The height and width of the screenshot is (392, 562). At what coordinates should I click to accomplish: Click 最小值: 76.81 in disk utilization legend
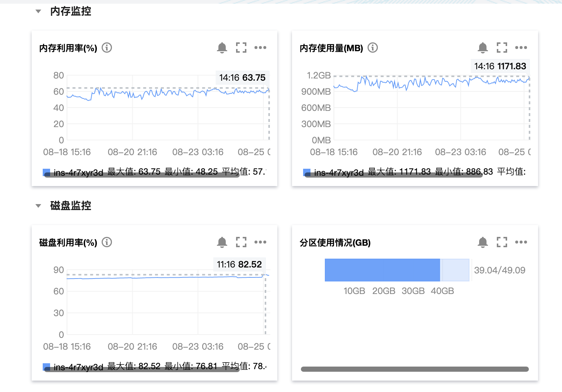pos(191,366)
